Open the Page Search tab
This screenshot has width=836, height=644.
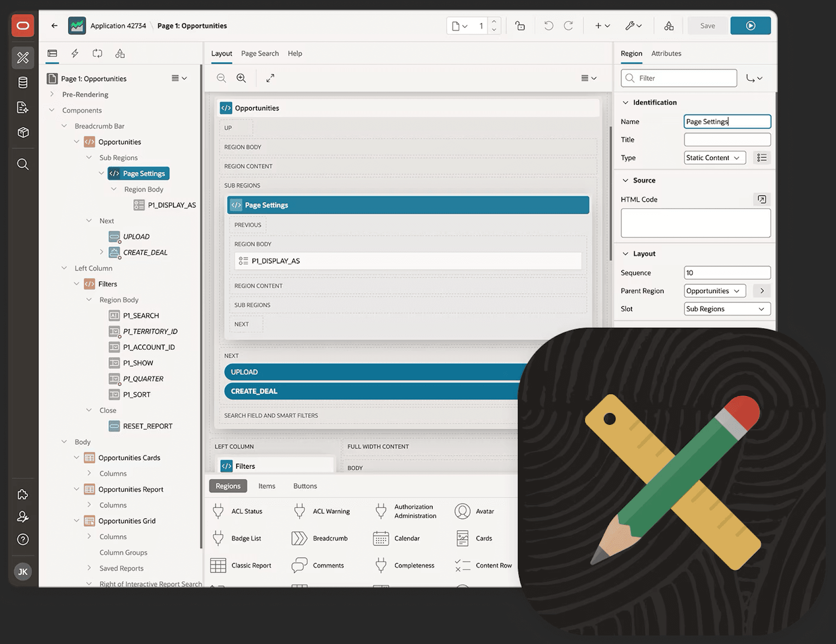pyautogui.click(x=260, y=53)
